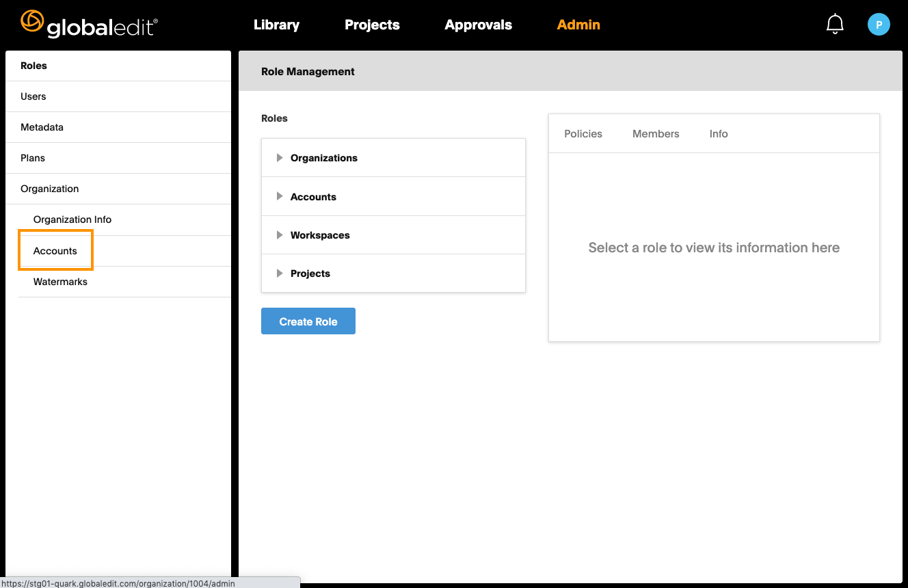Expand the Projects roles triangle
The height and width of the screenshot is (588, 908).
[x=280, y=273]
